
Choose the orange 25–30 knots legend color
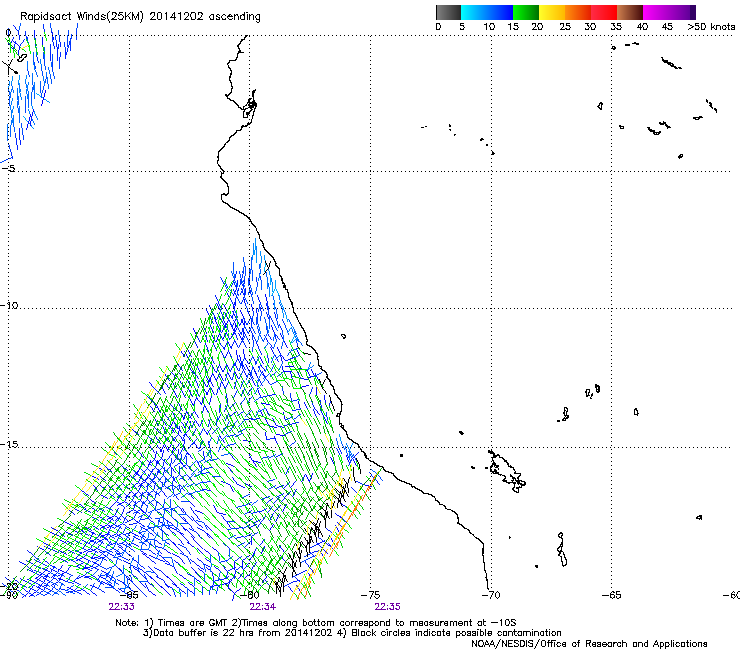pos(578,12)
